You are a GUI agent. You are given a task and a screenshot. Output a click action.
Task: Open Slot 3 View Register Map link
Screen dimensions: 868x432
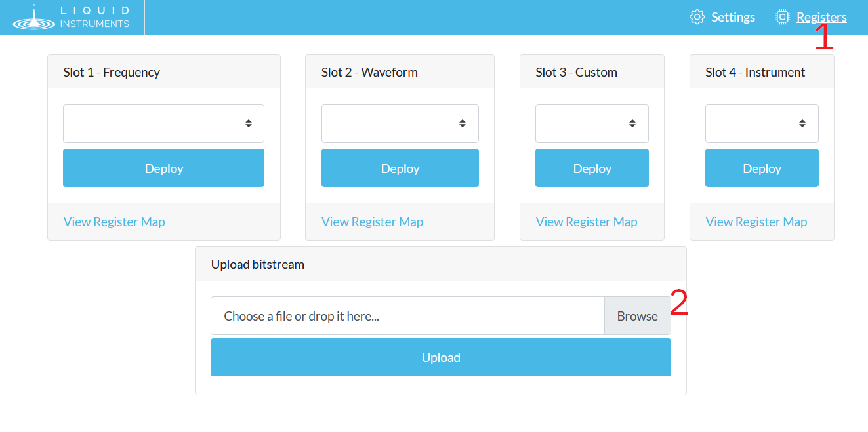pyautogui.click(x=586, y=222)
